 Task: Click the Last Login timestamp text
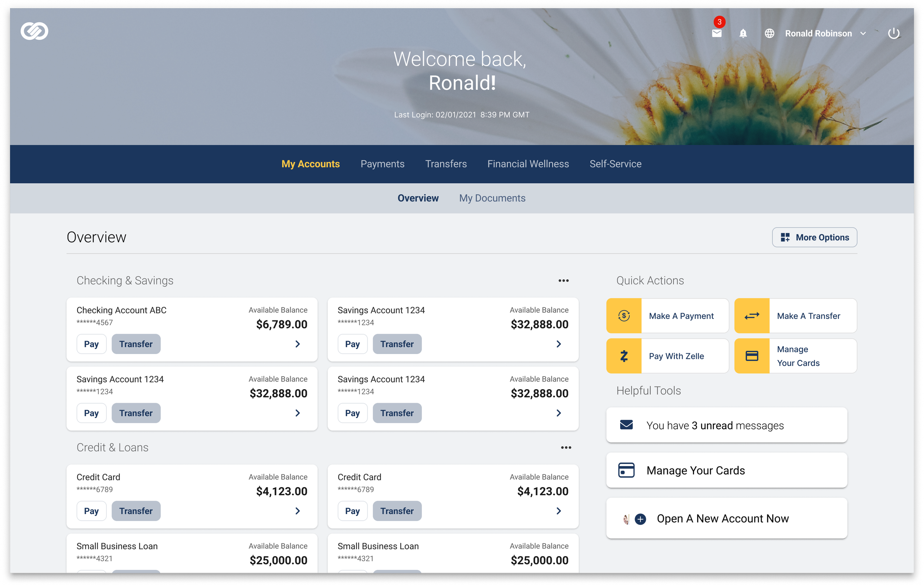pos(462,115)
